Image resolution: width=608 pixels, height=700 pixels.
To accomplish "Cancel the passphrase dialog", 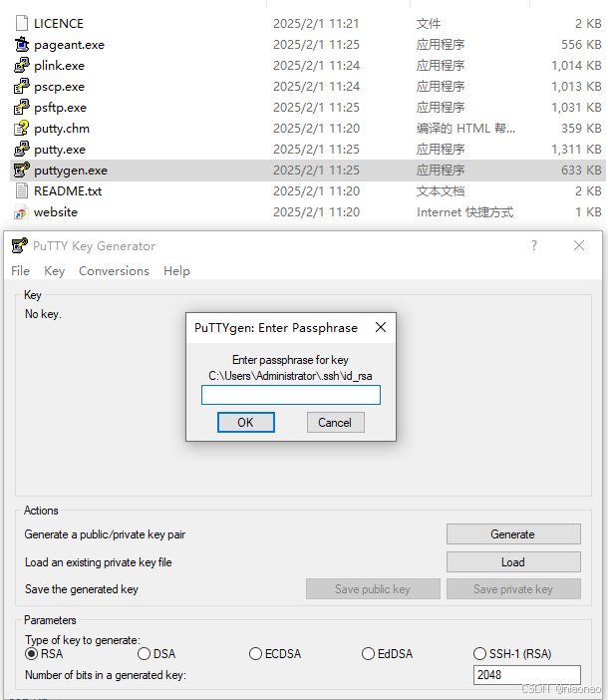I will coord(336,423).
